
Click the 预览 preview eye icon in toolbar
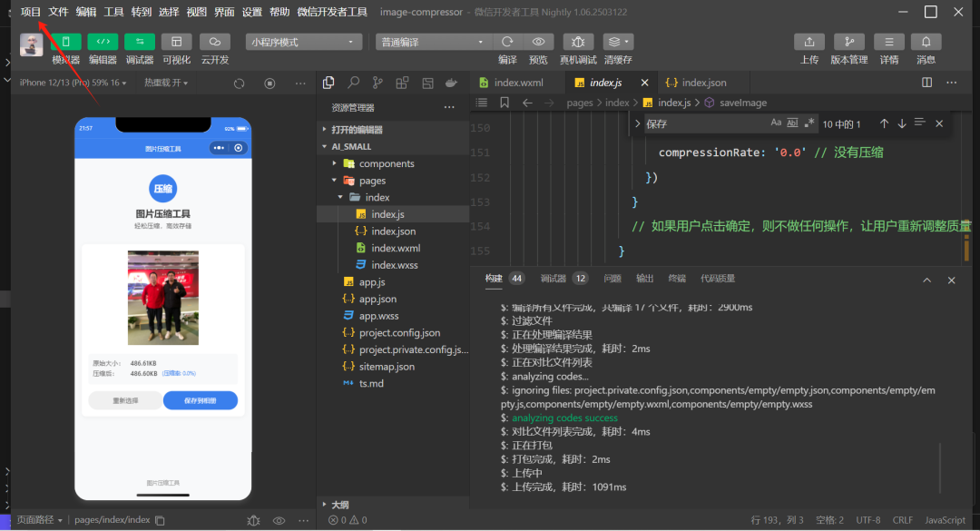538,42
